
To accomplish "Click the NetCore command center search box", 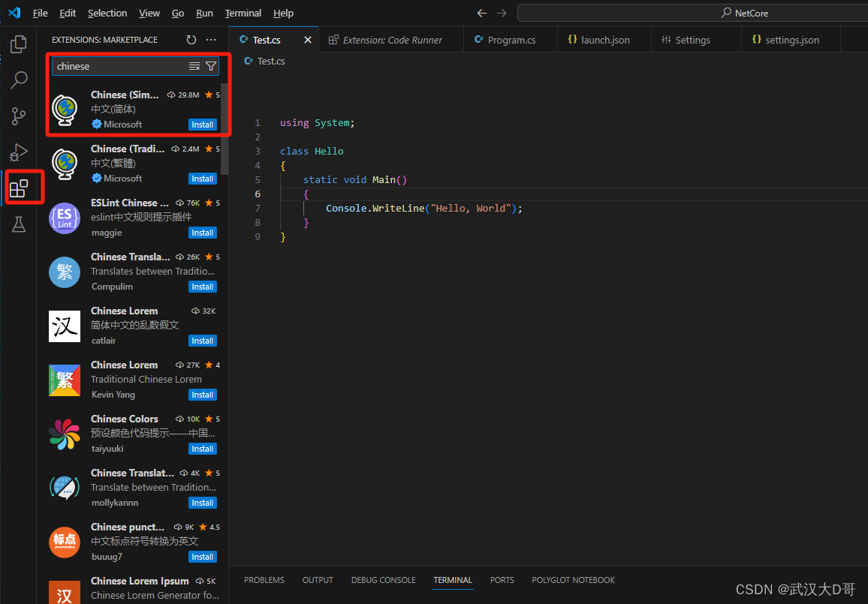I will [x=692, y=13].
